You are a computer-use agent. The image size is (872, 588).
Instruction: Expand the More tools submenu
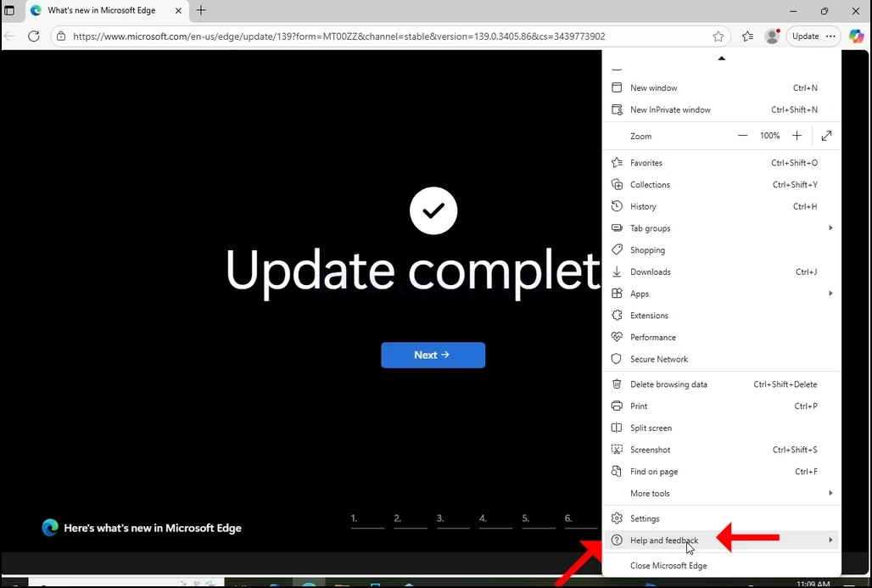[x=721, y=494]
